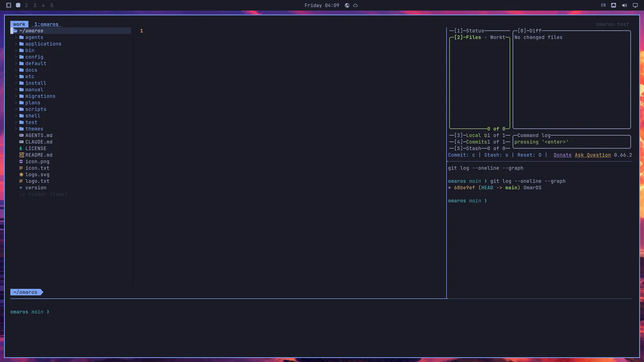
Task: Click the Ask Question link in lazygit
Action: [592, 155]
